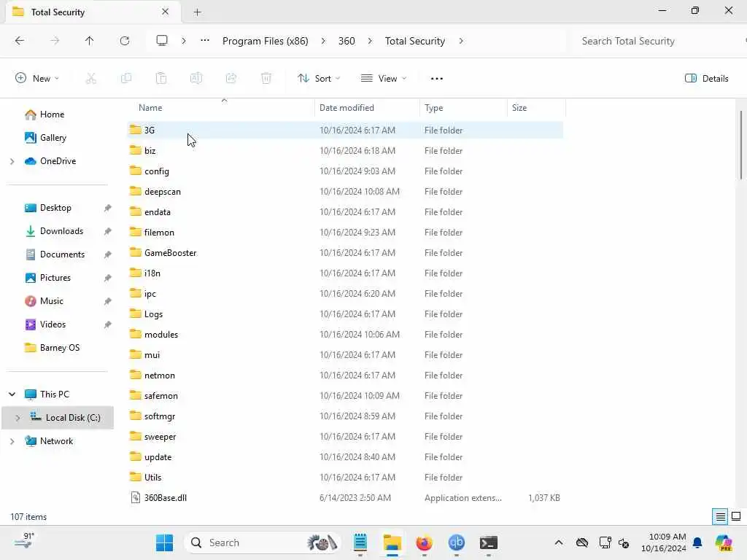Open the New item dropdown
Viewport: 747px width, 560px height.
pyautogui.click(x=37, y=79)
